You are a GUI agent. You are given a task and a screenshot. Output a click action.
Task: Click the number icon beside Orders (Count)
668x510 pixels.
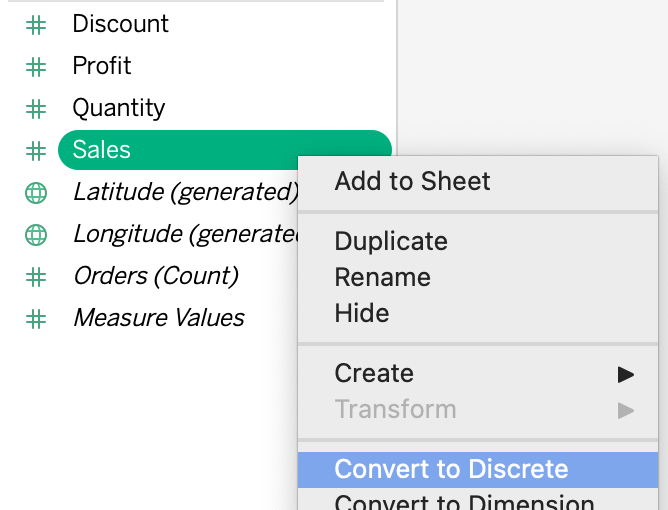click(36, 276)
